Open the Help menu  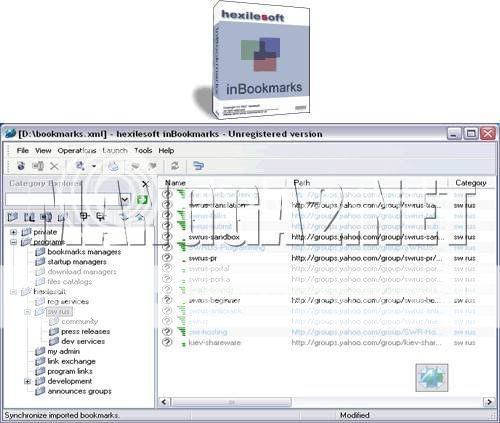(x=166, y=151)
